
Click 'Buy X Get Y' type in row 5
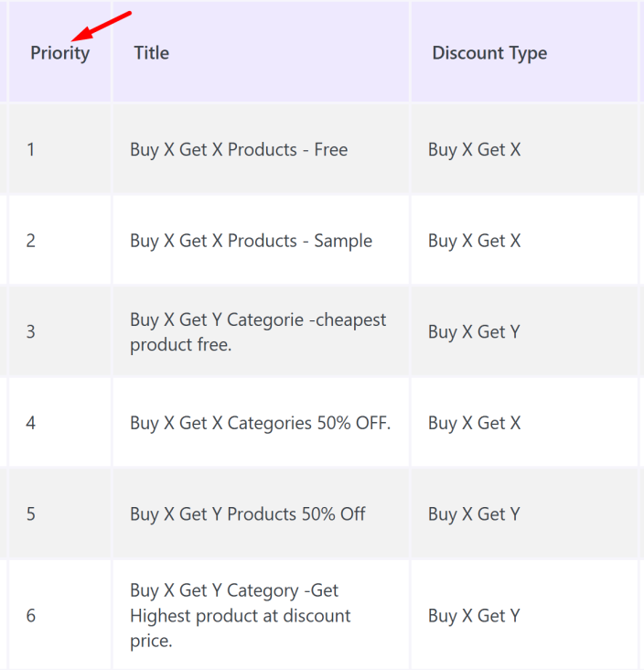coord(475,514)
